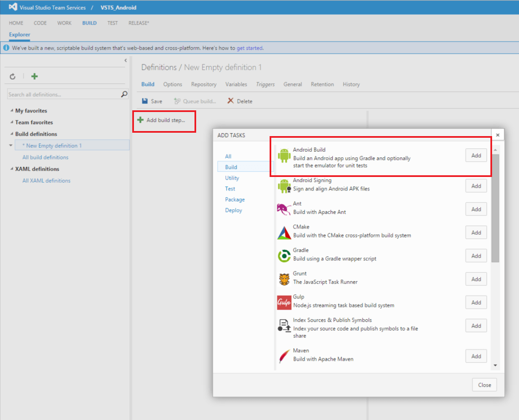Image resolution: width=519 pixels, height=420 pixels.
Task: Click the Save disk icon
Action: [145, 101]
